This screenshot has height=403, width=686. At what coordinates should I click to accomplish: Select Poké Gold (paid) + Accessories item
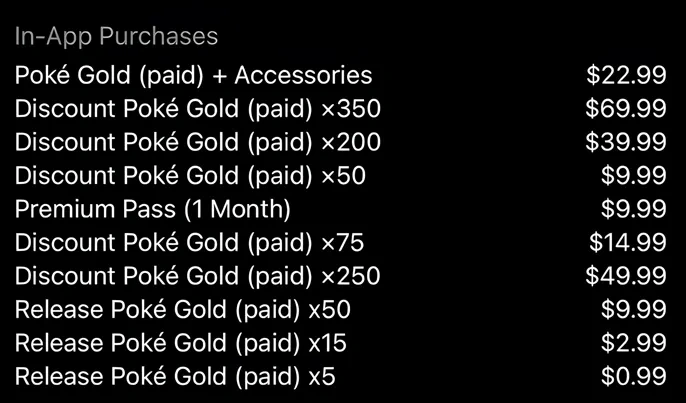(x=193, y=75)
